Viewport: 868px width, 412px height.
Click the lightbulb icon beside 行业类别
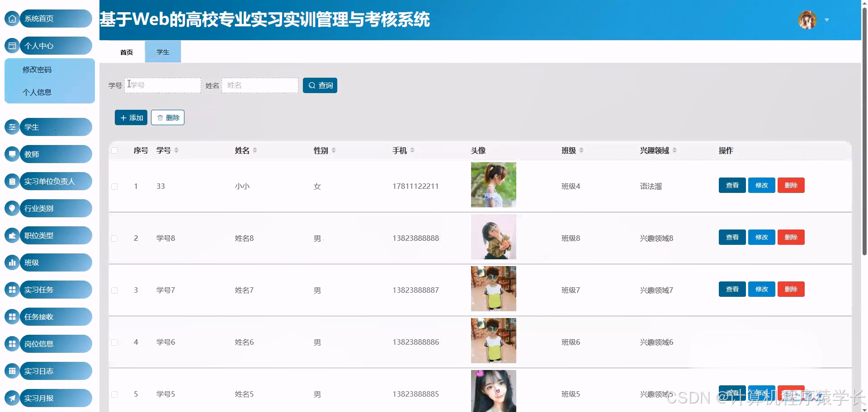pyautogui.click(x=12, y=208)
